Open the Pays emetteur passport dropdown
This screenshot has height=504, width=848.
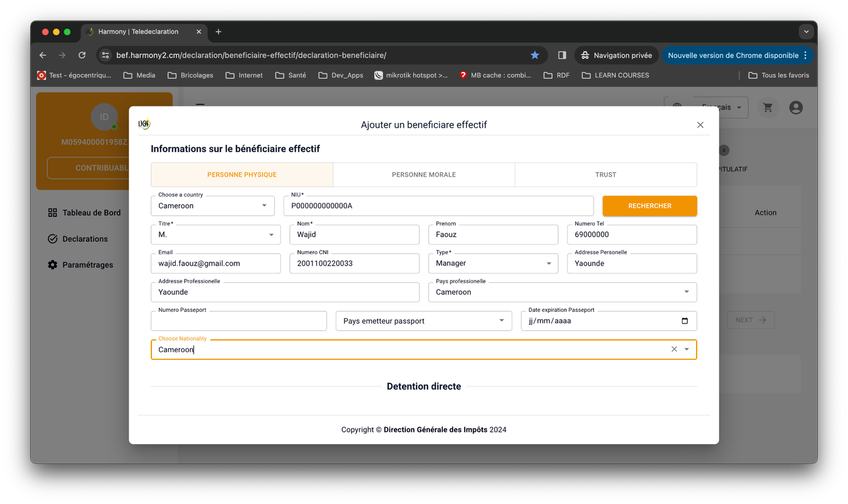click(x=424, y=321)
